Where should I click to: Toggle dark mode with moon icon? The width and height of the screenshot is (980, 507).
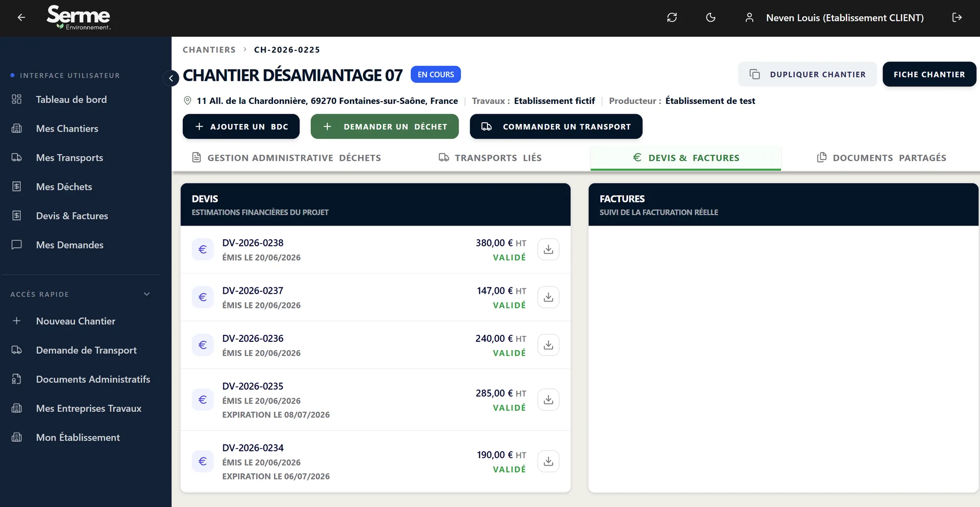[710, 18]
